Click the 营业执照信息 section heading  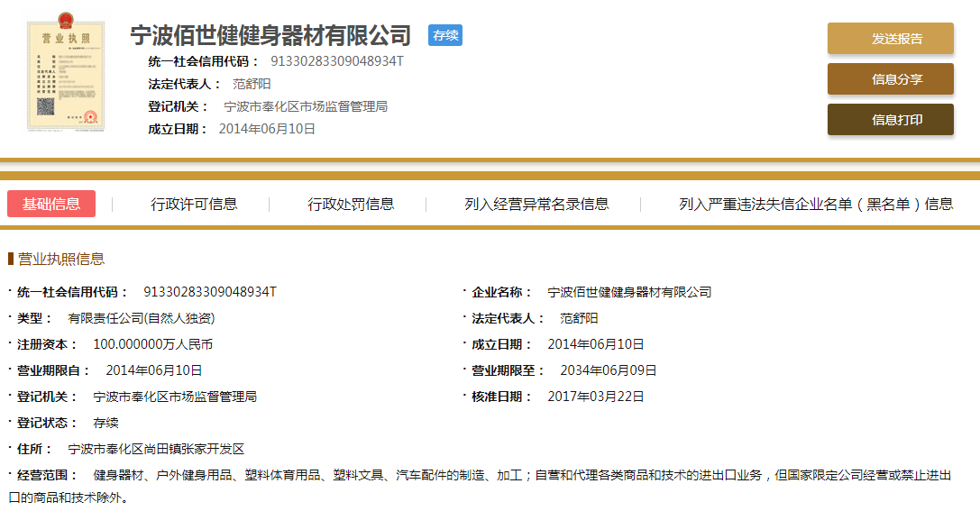(60, 259)
